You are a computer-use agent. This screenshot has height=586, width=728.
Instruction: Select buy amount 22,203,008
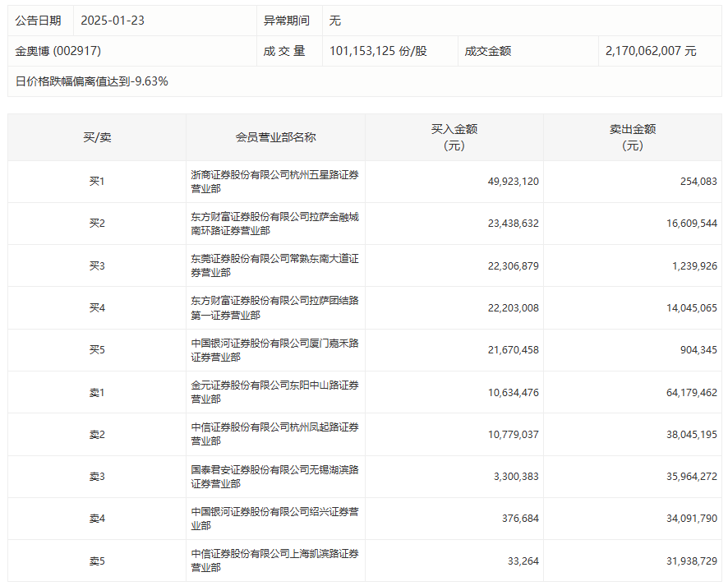(x=513, y=308)
